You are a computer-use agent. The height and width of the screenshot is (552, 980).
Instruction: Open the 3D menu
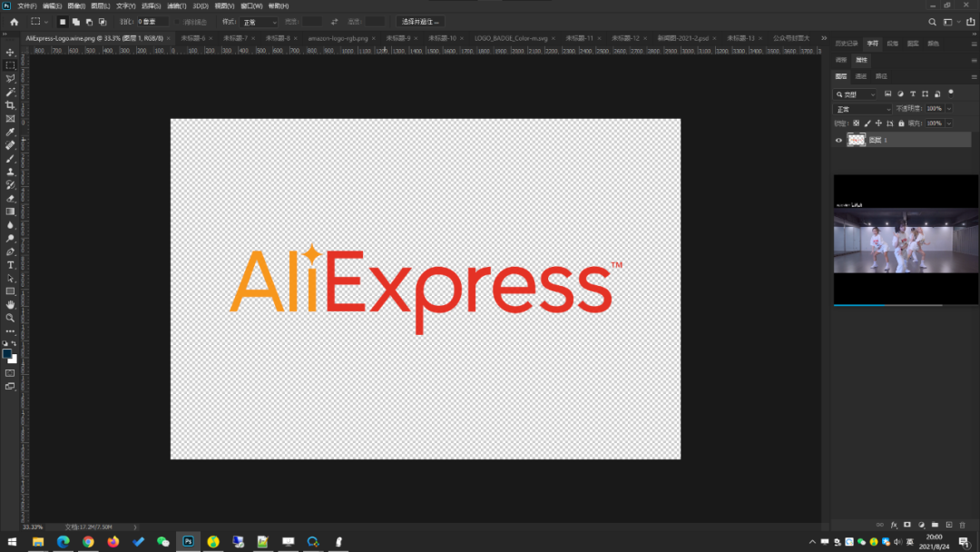(x=200, y=5)
